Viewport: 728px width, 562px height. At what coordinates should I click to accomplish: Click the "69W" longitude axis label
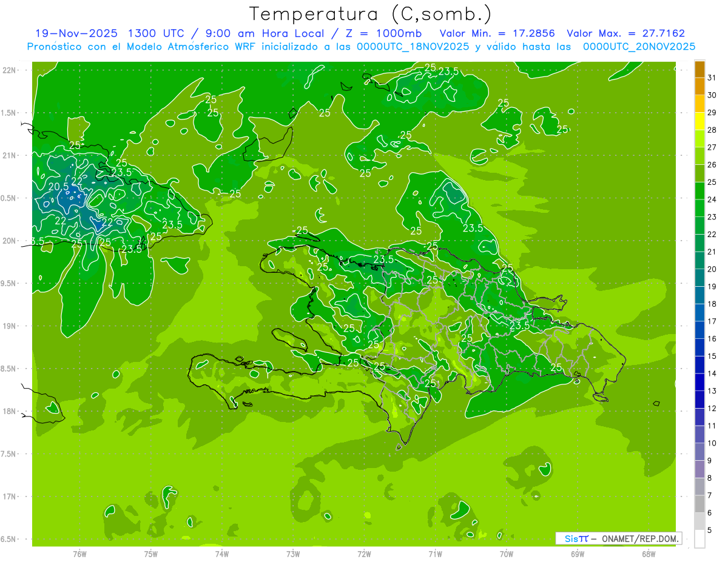578,554
